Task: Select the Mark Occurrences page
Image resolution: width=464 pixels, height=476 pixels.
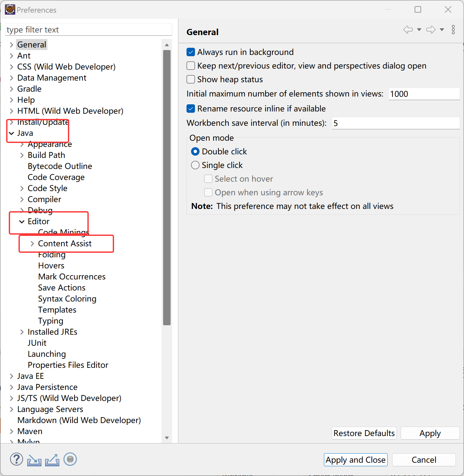Action: (x=72, y=277)
